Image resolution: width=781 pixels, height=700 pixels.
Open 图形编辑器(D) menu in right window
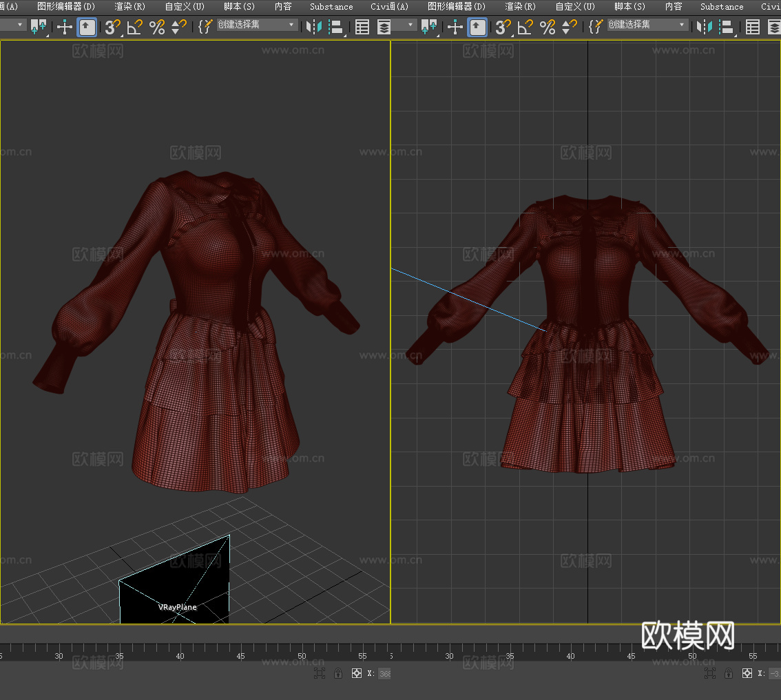tap(456, 6)
